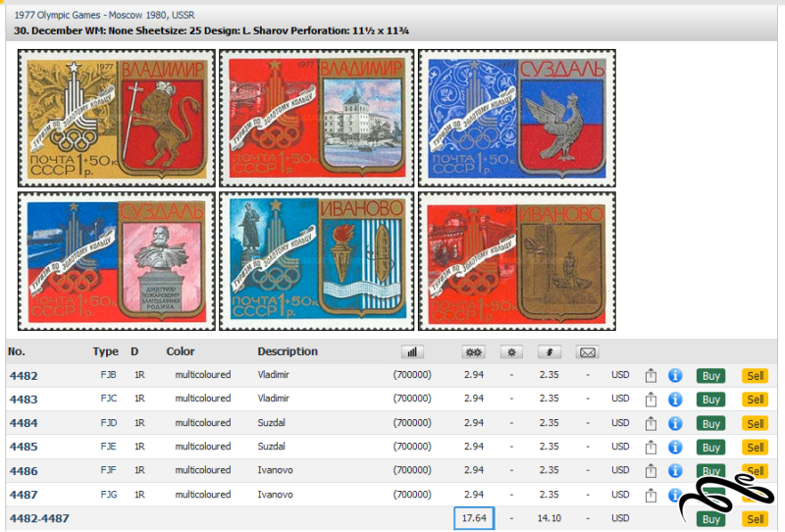The height and width of the screenshot is (532, 785).
Task: Click share icon for stamp 4482
Action: tap(651, 375)
